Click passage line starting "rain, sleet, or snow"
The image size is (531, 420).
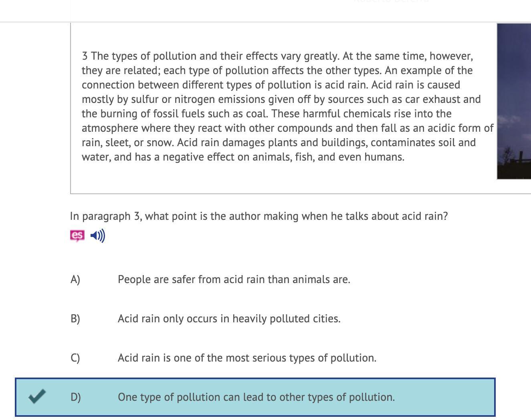pyautogui.click(x=279, y=143)
